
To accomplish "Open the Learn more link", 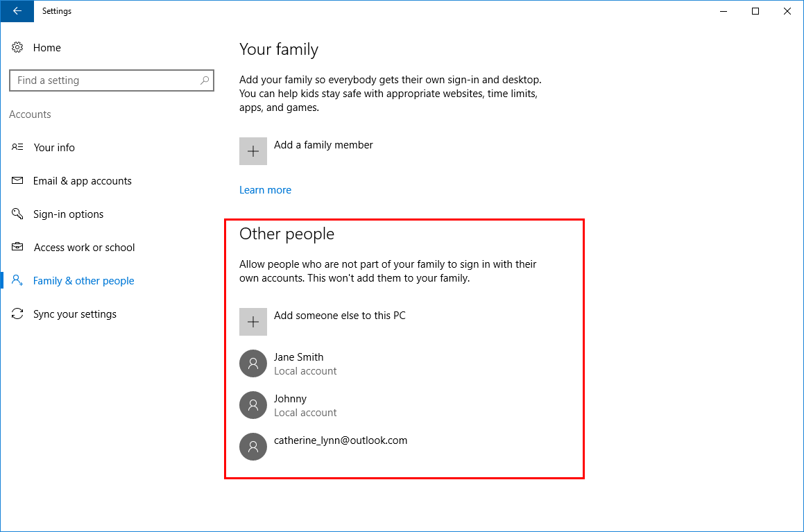I will click(265, 190).
